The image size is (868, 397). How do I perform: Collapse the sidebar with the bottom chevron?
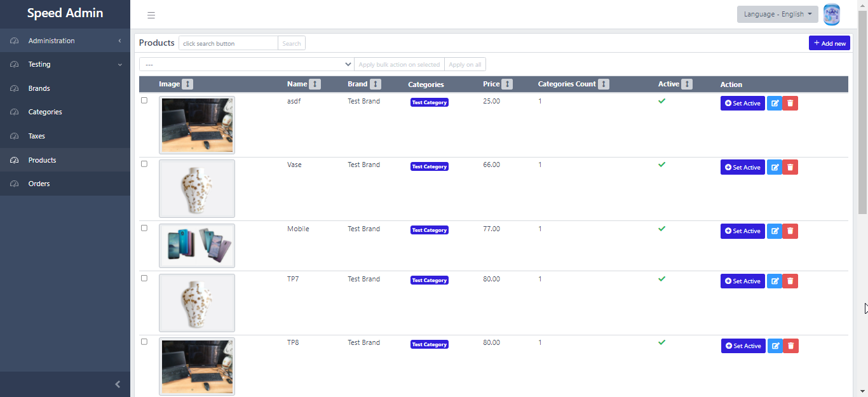pos(118,384)
